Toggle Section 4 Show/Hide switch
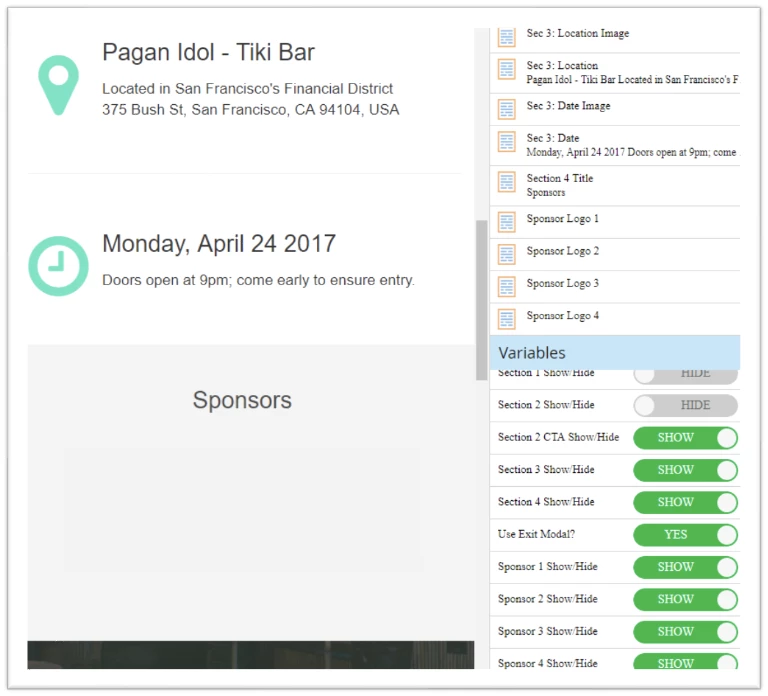Viewport: 768px width, 696px height. (x=685, y=503)
